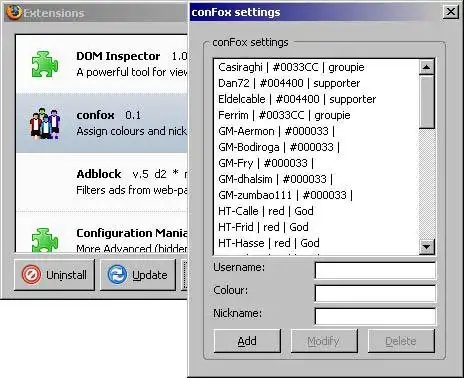Select the GM-zumbao111 list entry
Image resolution: width=464 pixels, height=378 pixels.
tap(316, 195)
